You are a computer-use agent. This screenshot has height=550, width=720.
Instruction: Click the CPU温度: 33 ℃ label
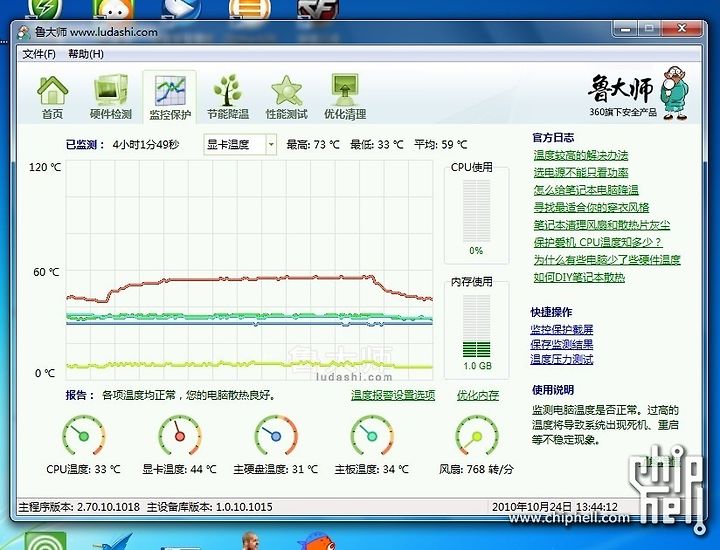(83, 469)
